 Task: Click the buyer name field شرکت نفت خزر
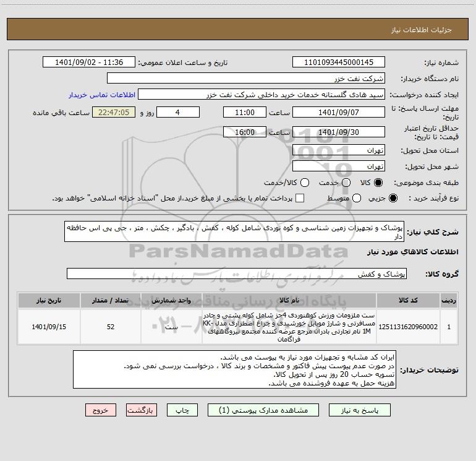click(x=246, y=79)
